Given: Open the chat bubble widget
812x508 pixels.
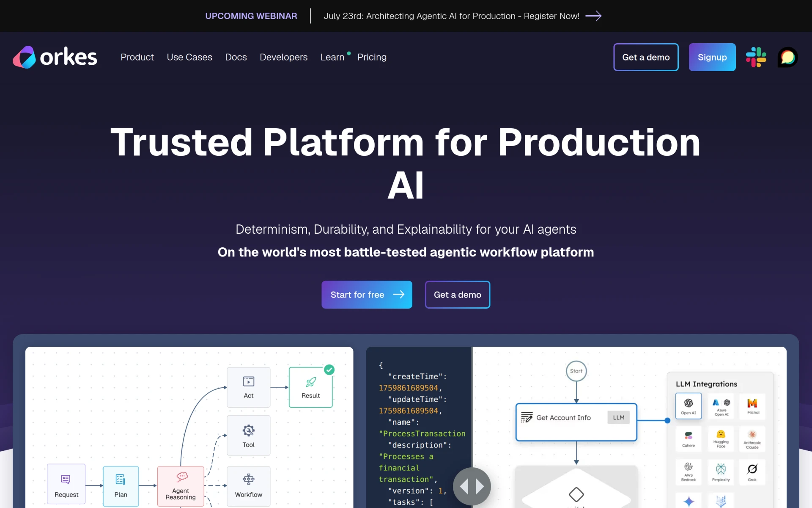Looking at the screenshot, I should [x=787, y=57].
